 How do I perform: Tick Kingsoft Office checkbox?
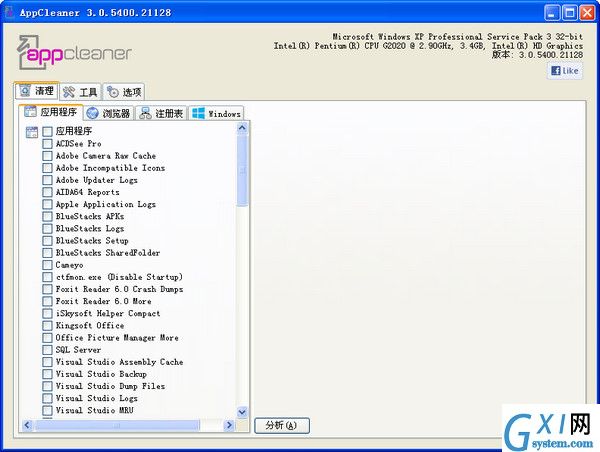click(47, 326)
